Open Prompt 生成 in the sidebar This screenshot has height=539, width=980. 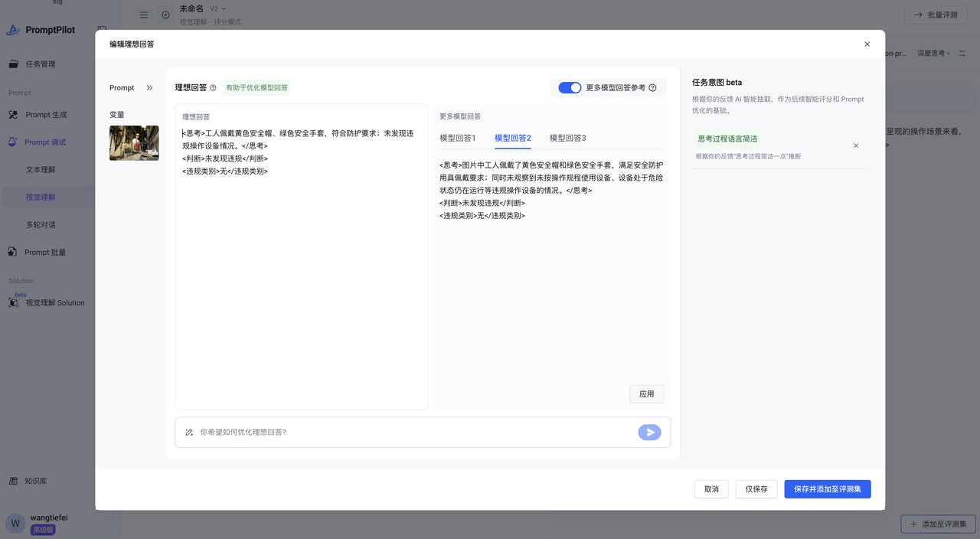[x=47, y=115]
